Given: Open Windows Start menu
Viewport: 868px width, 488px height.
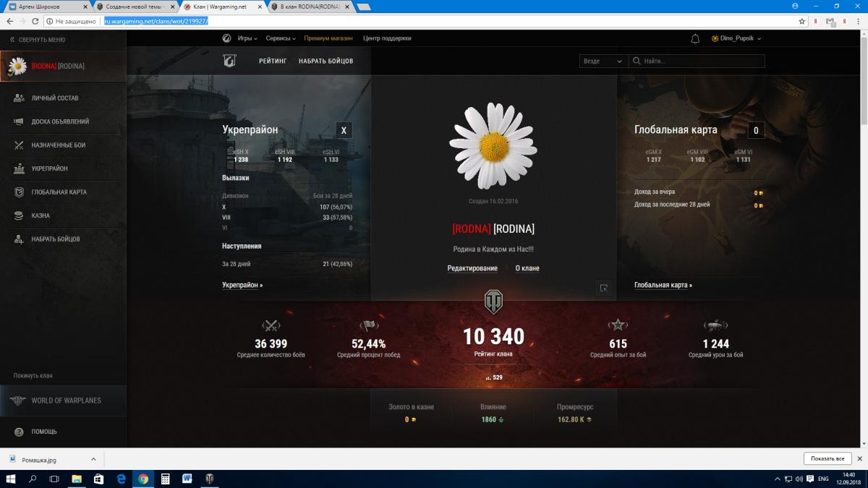Looking at the screenshot, I should [10, 479].
